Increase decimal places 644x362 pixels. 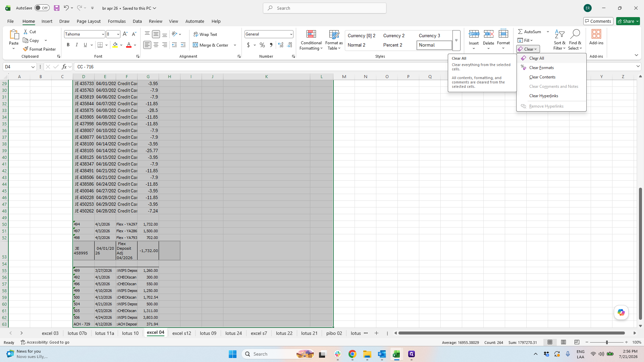click(x=281, y=45)
